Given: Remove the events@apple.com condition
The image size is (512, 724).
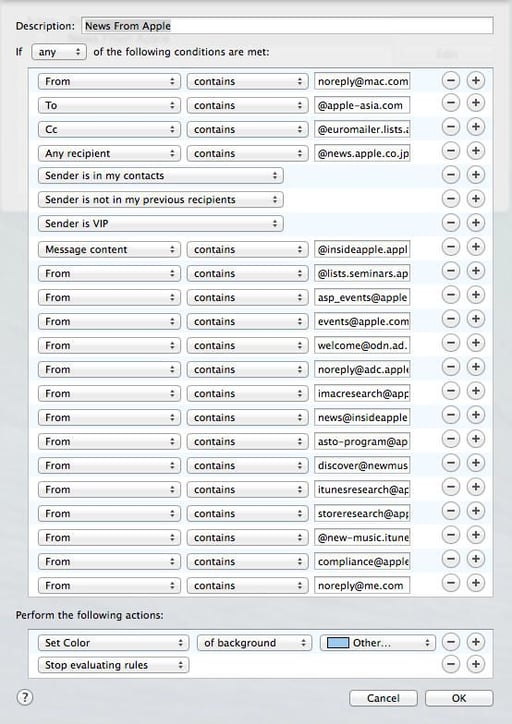Looking at the screenshot, I should [451, 319].
